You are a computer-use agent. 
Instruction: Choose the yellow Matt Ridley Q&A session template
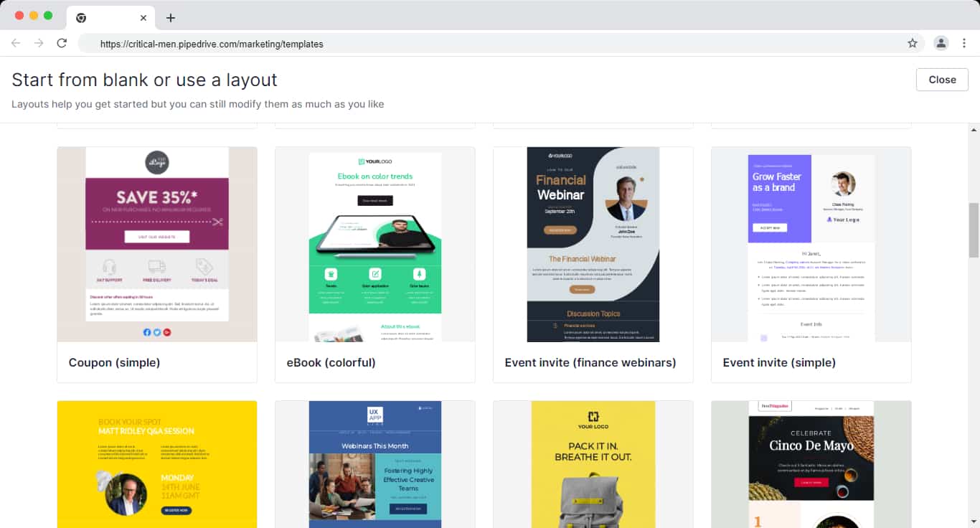point(157,464)
